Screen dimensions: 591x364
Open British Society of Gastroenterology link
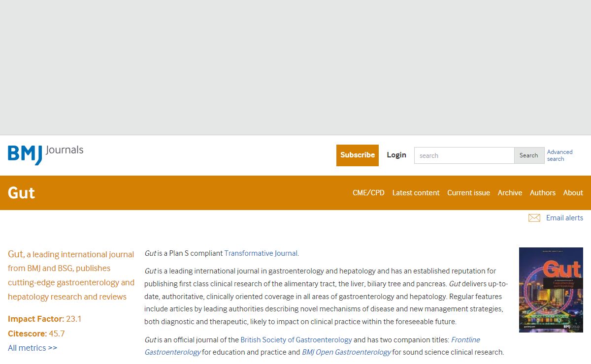tap(296, 340)
